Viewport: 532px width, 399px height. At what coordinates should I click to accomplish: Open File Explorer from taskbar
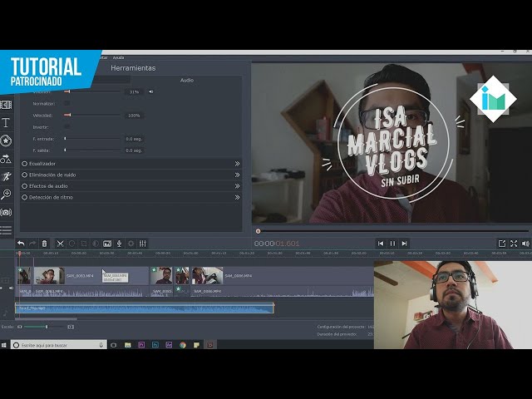click(127, 345)
